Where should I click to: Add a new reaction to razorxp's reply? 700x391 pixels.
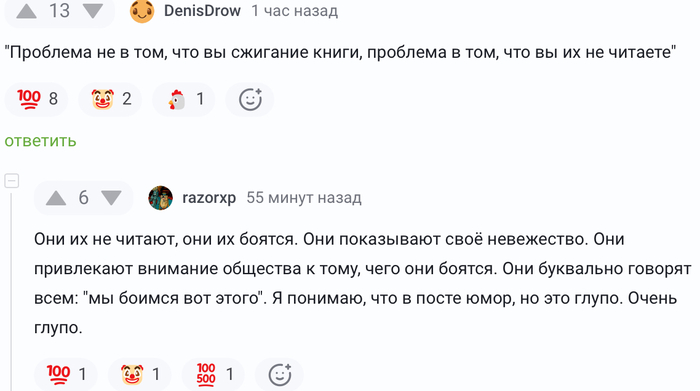(x=279, y=374)
